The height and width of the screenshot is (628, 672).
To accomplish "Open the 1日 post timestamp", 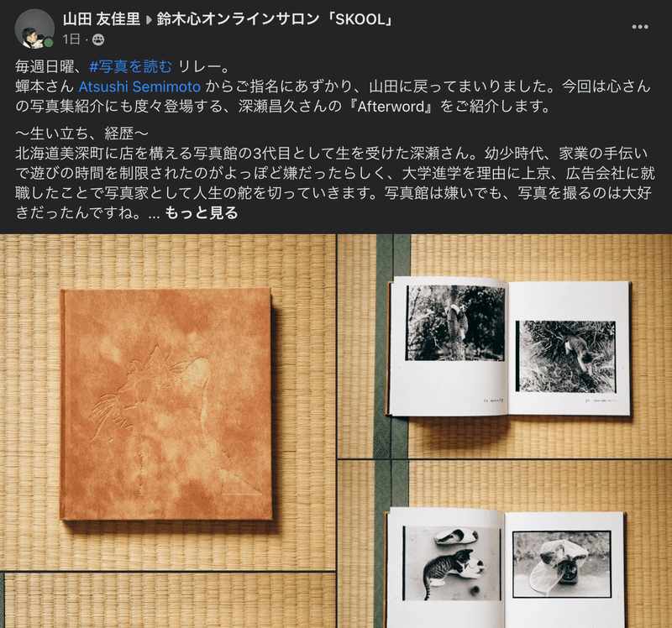I will click(x=71, y=39).
